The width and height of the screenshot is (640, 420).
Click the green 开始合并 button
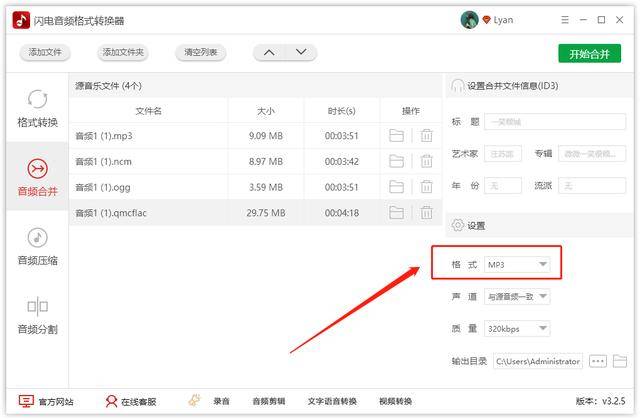pyautogui.click(x=588, y=54)
